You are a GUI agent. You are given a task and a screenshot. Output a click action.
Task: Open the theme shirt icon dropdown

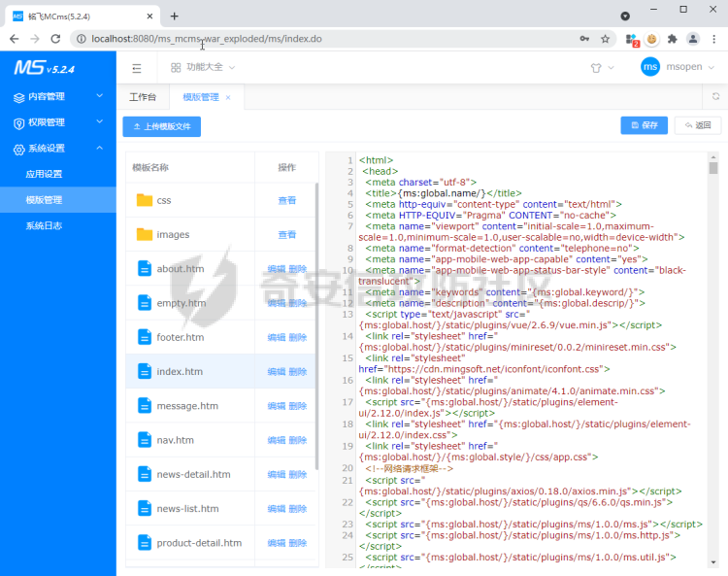click(x=602, y=68)
